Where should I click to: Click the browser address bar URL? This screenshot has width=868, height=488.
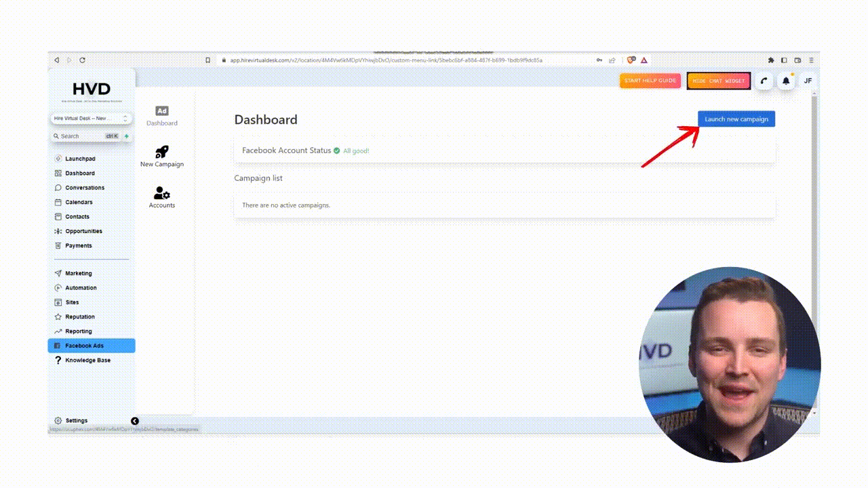386,60
